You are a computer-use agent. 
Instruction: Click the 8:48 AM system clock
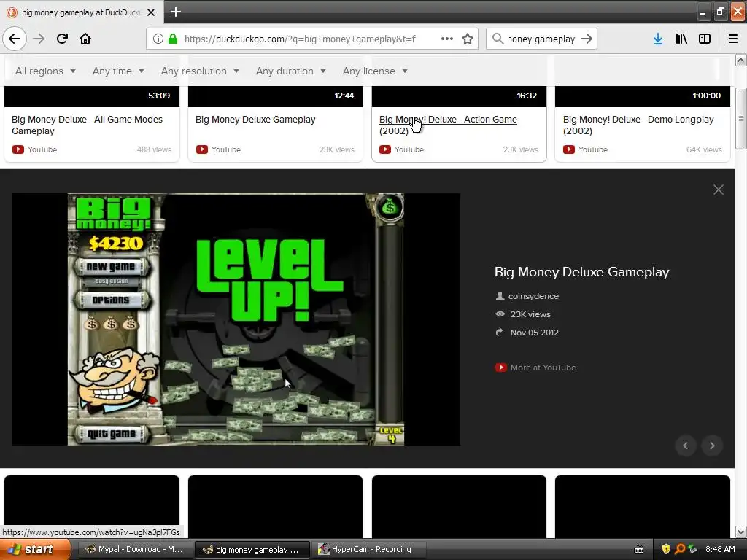click(719, 549)
